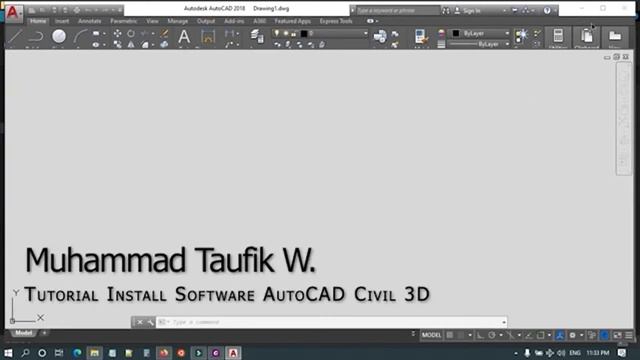Open status bar customization menu icon
The height and width of the screenshot is (360, 640).
(x=629, y=335)
